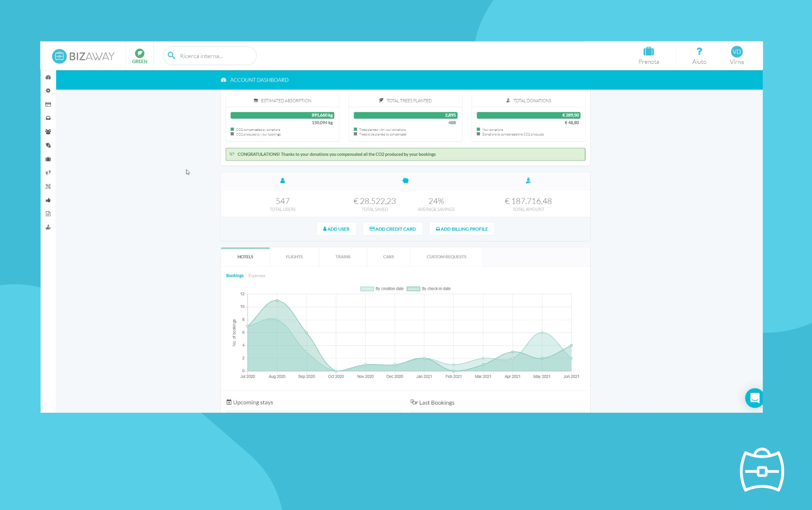Open the shield-and-user icon in sidebar
The width and height of the screenshot is (812, 510).
[48, 145]
